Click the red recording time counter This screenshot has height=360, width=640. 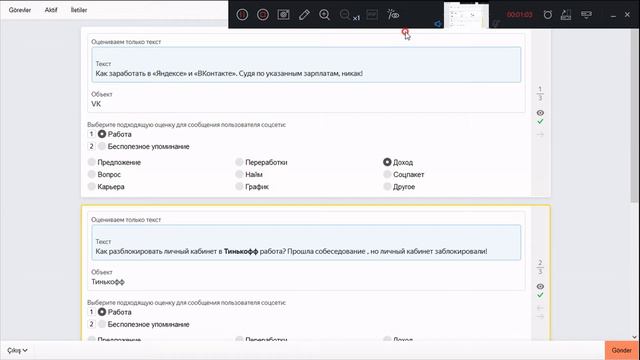click(x=520, y=15)
